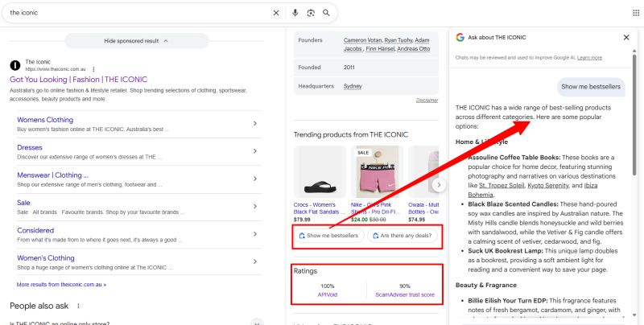The width and height of the screenshot is (644, 325).
Task: Open Owala bottles product link
Action: pos(423,208)
